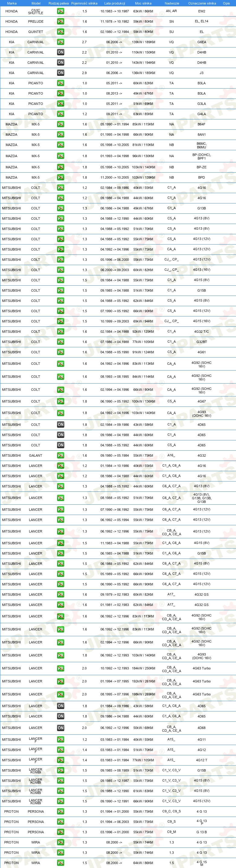This screenshot has height=868, width=236.
Task: Click ON diesel icon for Colt 4D65 43kW / 58KM
Action: 61,425
